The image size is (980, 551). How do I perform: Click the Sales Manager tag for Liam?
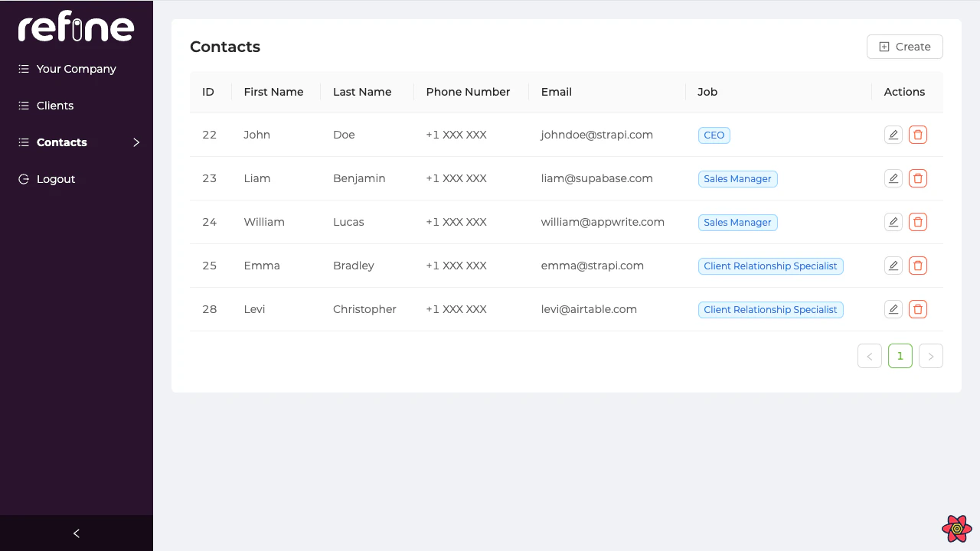pyautogui.click(x=737, y=178)
